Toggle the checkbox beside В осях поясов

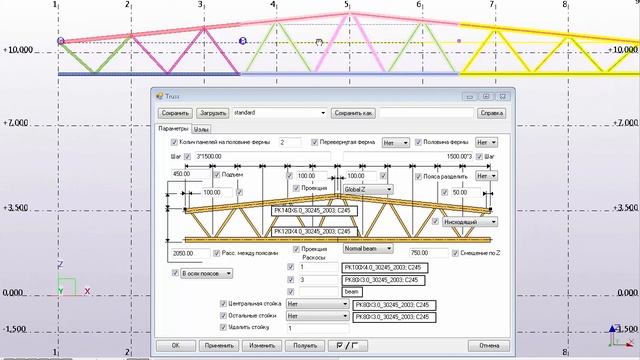click(x=175, y=273)
